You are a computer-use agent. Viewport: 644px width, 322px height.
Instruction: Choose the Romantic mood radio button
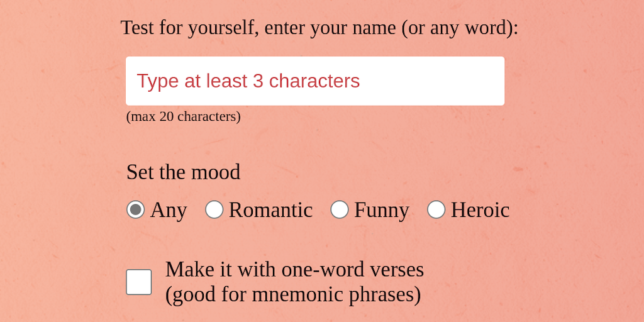tap(214, 209)
